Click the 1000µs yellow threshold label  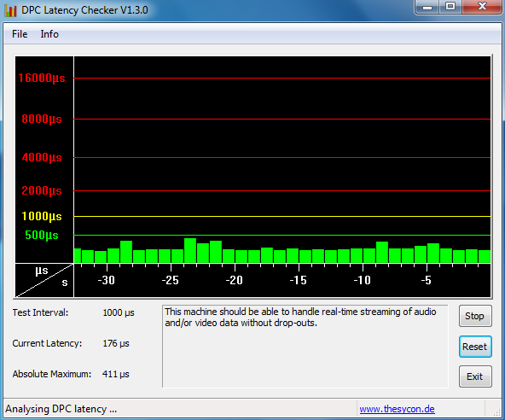(42, 216)
